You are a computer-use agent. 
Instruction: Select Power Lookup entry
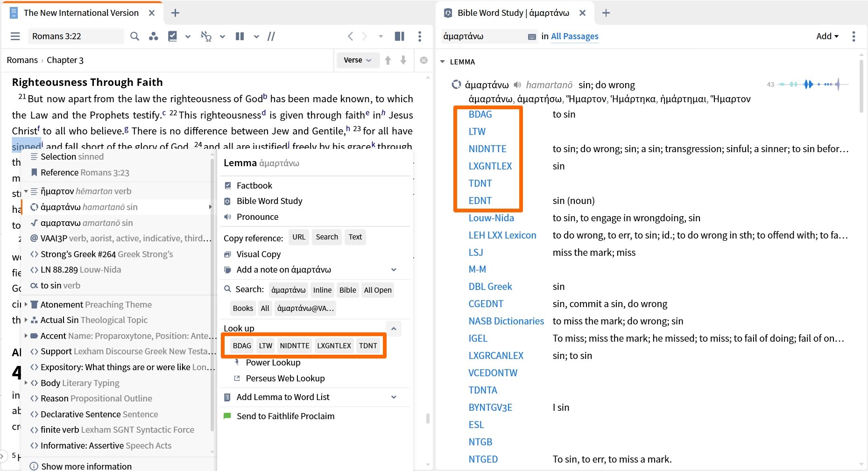pyautogui.click(x=273, y=362)
